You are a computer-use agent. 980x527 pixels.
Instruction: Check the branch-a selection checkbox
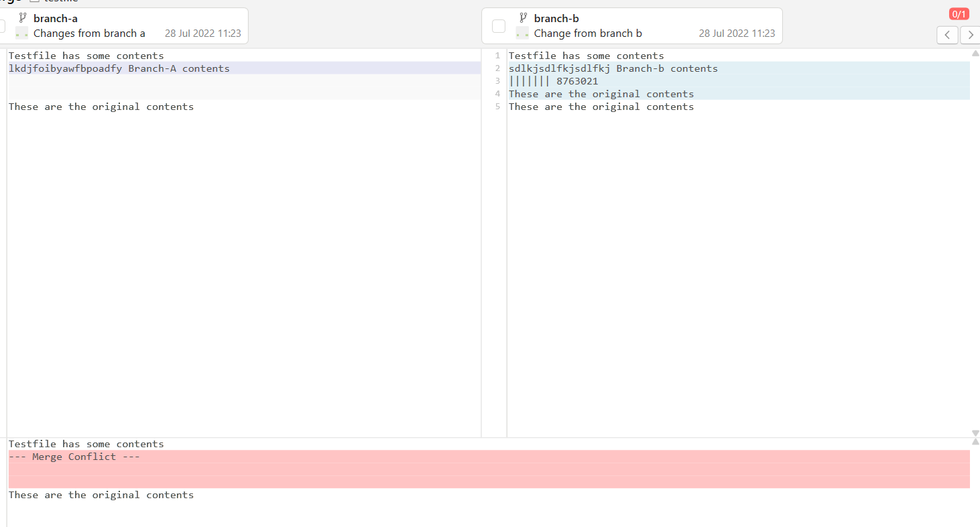3,25
